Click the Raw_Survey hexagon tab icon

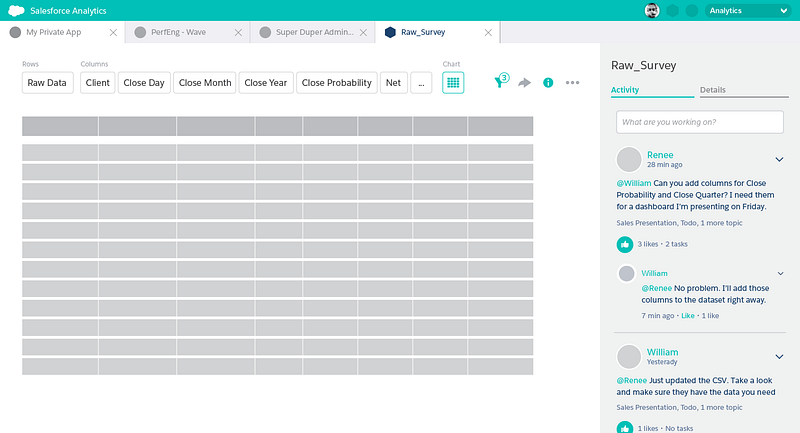(390, 32)
